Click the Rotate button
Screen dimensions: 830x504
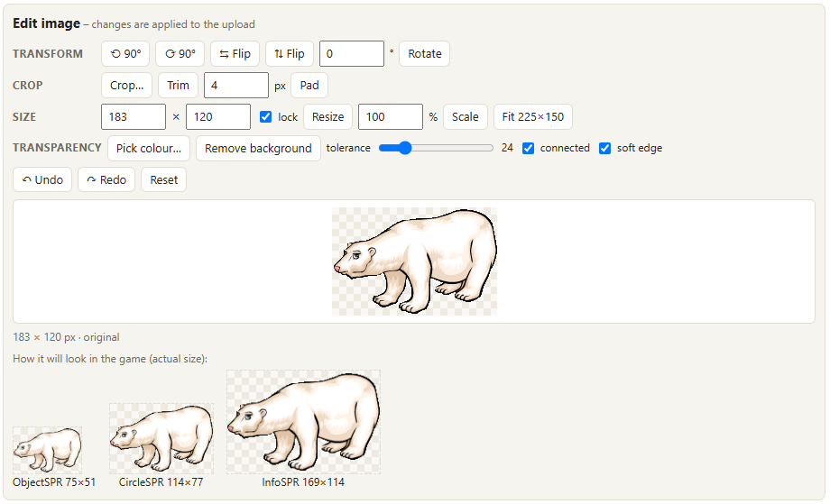(x=425, y=53)
